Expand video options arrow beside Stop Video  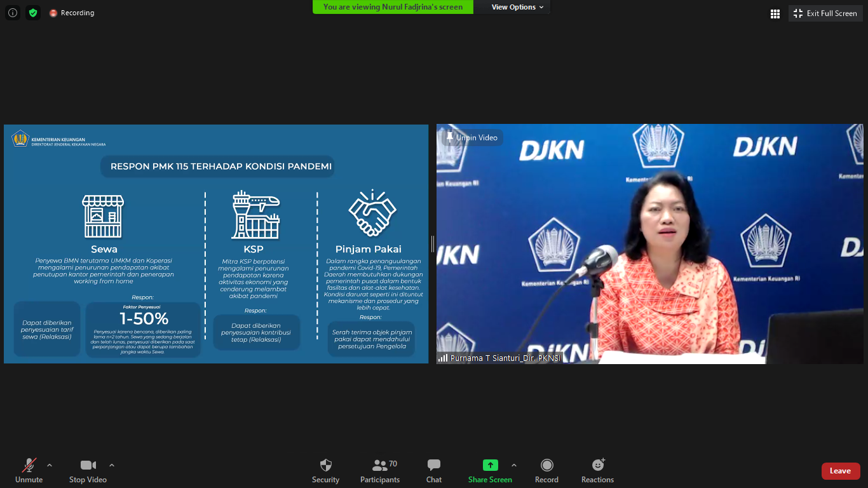112,465
